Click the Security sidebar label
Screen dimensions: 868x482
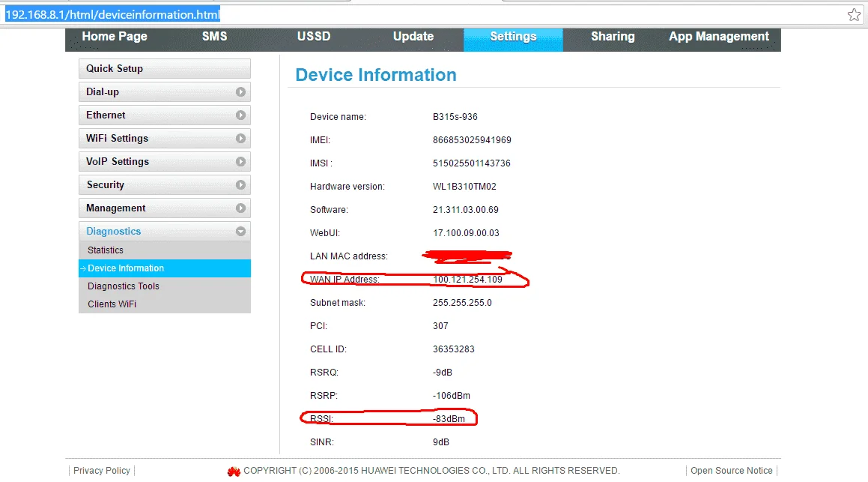tap(105, 185)
